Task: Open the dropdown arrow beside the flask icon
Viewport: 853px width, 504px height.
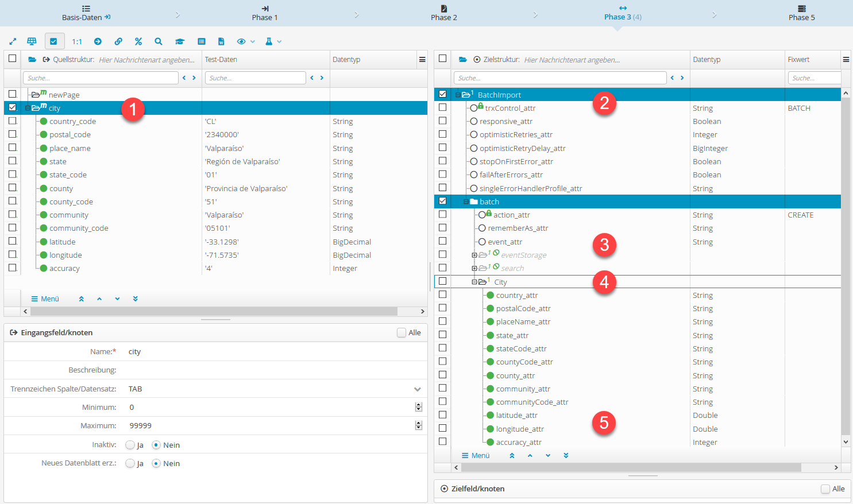Action: 280,41
